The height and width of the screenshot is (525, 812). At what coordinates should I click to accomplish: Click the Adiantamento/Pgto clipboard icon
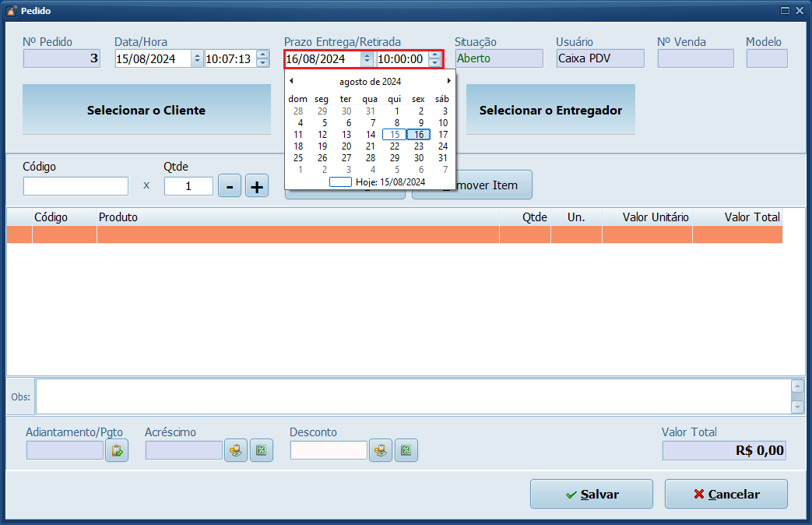tap(117, 450)
